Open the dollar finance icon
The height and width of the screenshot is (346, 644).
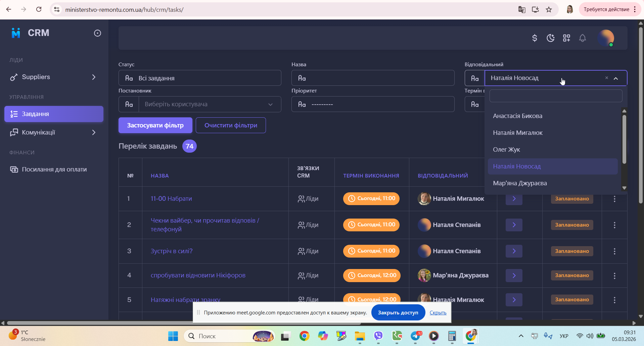click(x=535, y=38)
